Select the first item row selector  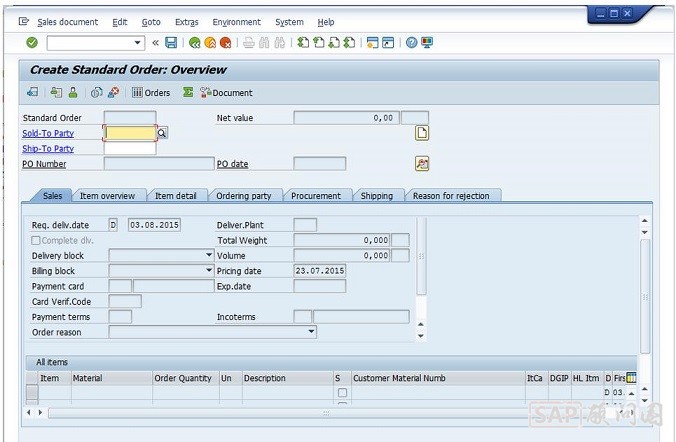tap(32, 392)
